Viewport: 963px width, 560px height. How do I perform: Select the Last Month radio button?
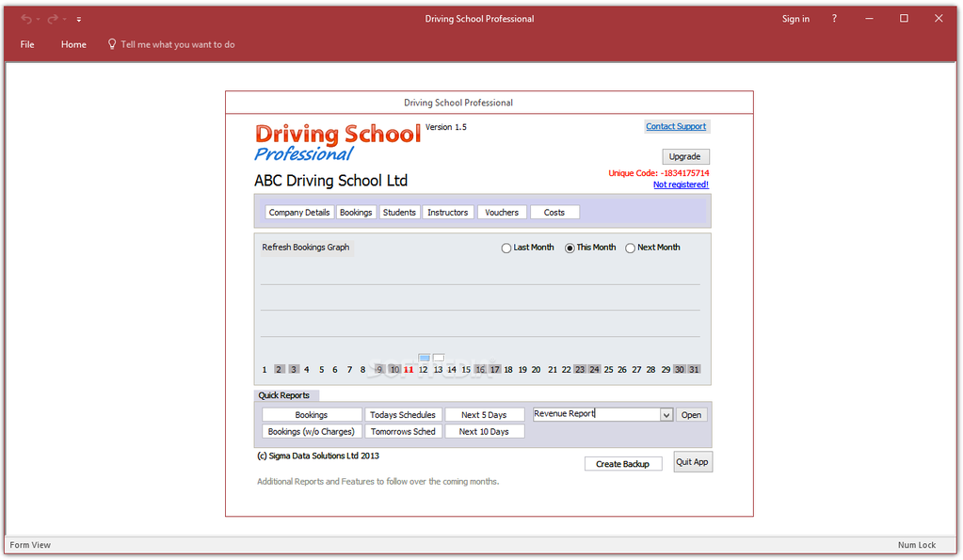click(x=506, y=248)
